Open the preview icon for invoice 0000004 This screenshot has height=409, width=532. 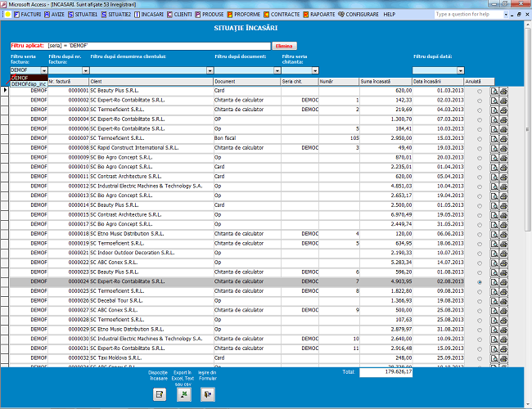[494, 119]
